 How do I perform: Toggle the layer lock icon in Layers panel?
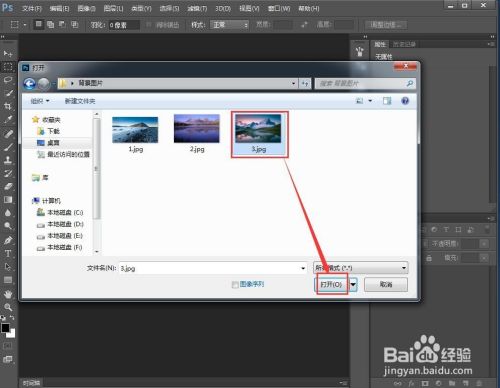(x=429, y=258)
